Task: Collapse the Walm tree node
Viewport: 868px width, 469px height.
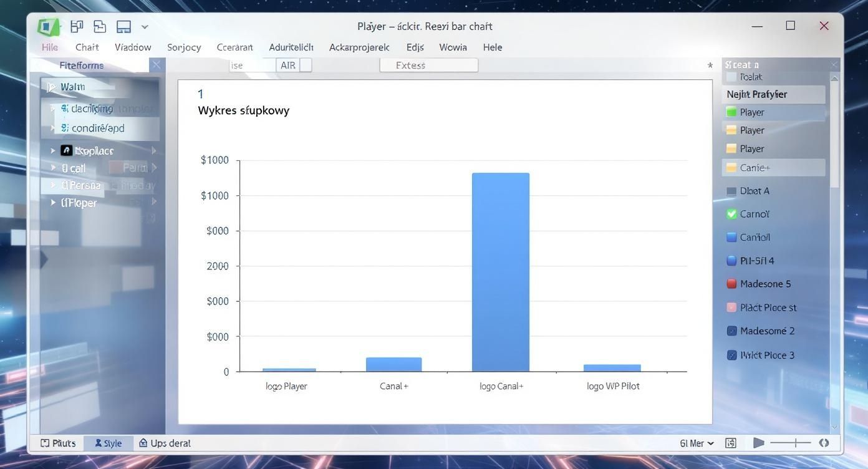Action: click(x=52, y=87)
